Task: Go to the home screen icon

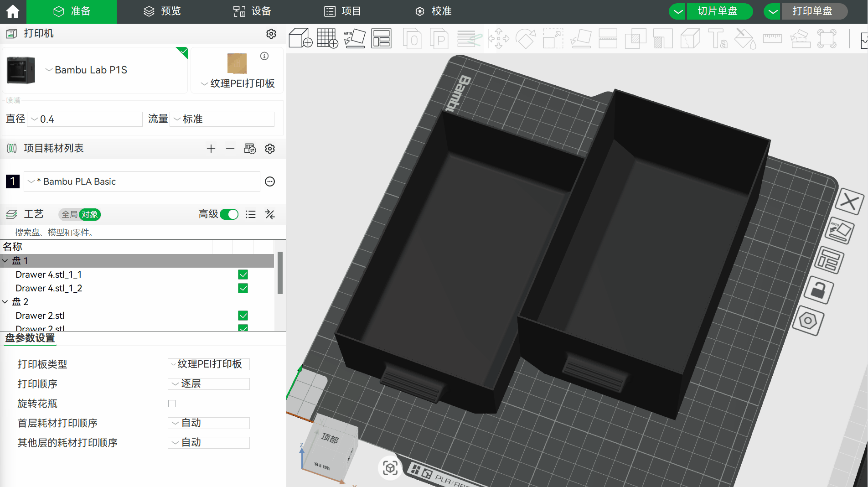Action: (13, 11)
